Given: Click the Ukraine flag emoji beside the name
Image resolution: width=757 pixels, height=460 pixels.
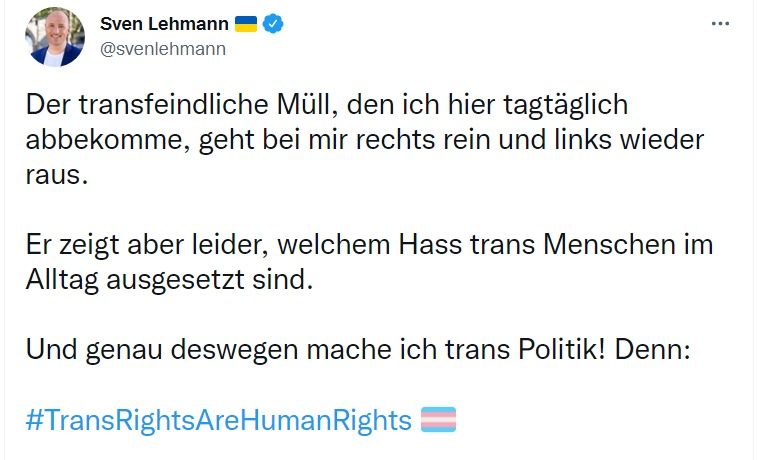Looking at the screenshot, I should [x=246, y=24].
